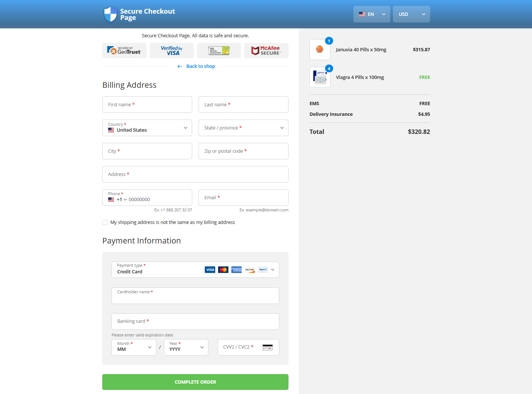This screenshot has height=394, width=532.
Task: Click the Payment Information heading
Action: (142, 241)
